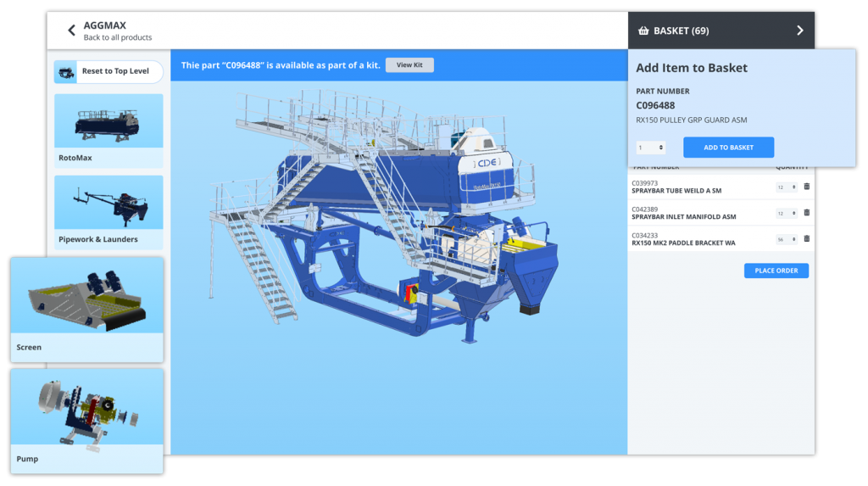Click the machine icon in Reset button
The image size is (868, 486).
pyautogui.click(x=66, y=71)
